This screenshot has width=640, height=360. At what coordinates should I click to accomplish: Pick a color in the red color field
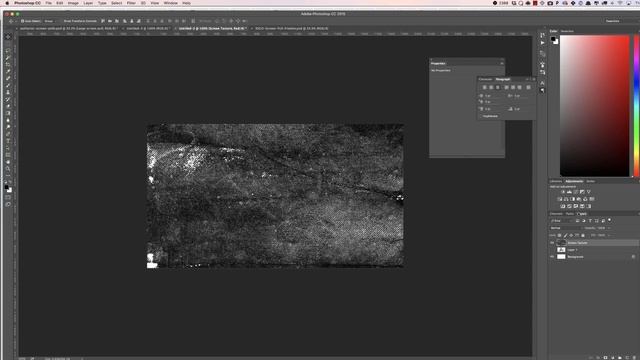[x=595, y=106]
